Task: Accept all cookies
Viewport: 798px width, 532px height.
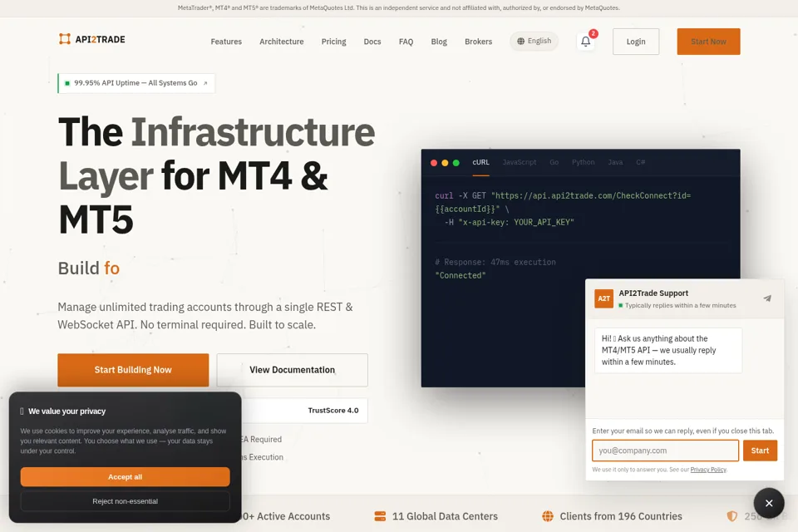Action: (126, 477)
